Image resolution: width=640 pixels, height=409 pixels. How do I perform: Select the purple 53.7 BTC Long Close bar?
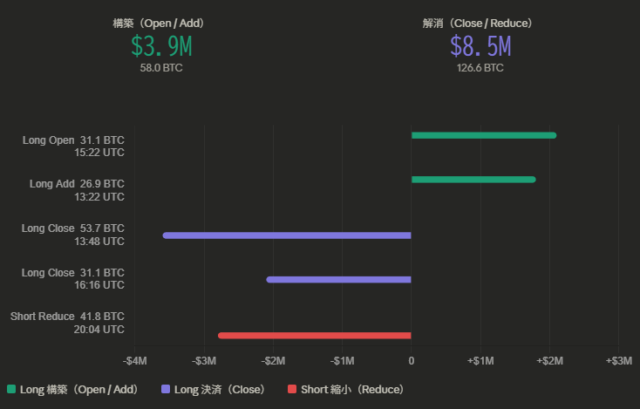[287, 235]
